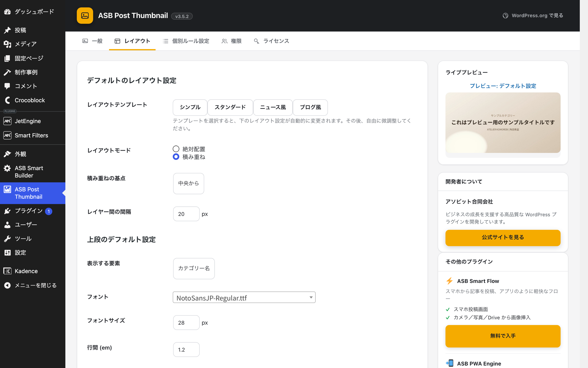The height and width of the screenshot is (368, 588).
Task: Click the collapse menu arrow icon
Action: [7, 285]
